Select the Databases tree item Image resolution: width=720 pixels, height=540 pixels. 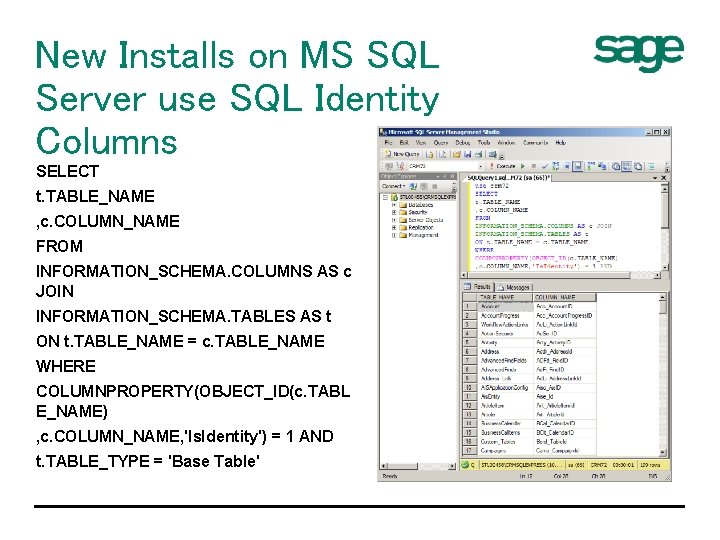pyautogui.click(x=421, y=205)
